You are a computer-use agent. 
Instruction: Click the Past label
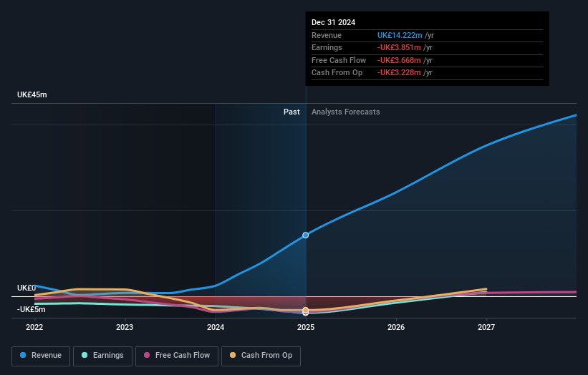[x=291, y=112]
